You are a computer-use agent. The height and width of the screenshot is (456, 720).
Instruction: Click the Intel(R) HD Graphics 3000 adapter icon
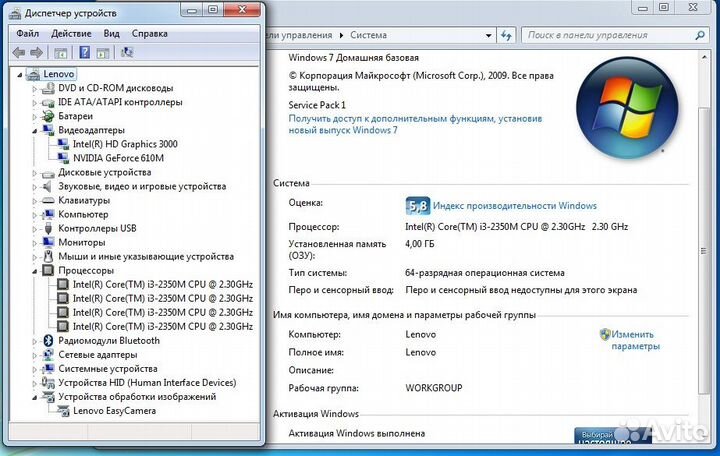[63, 144]
